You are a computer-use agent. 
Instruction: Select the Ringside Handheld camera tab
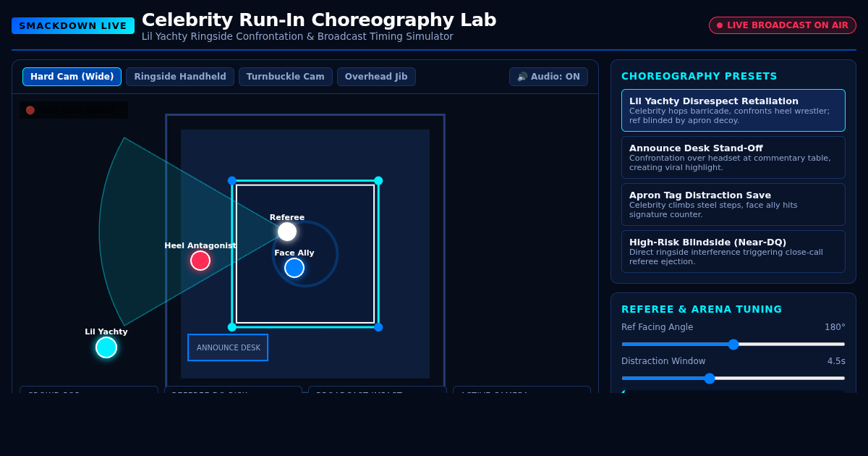[x=180, y=77]
